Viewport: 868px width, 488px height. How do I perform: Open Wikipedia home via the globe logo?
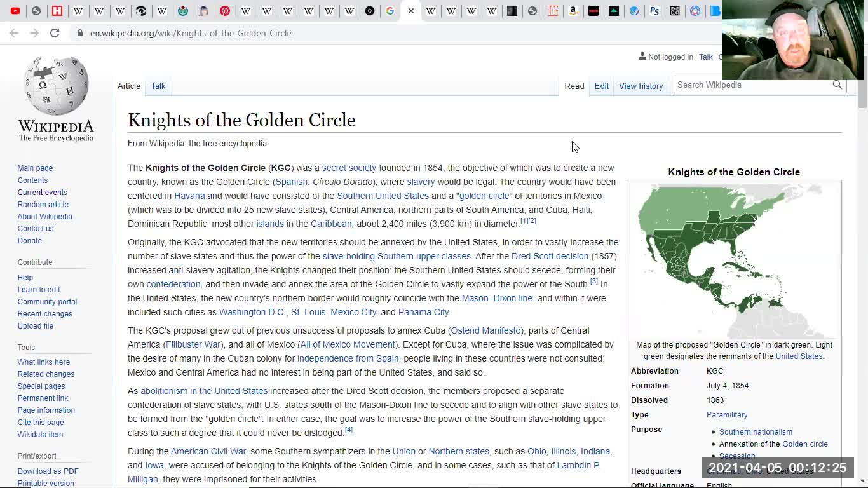point(56,98)
